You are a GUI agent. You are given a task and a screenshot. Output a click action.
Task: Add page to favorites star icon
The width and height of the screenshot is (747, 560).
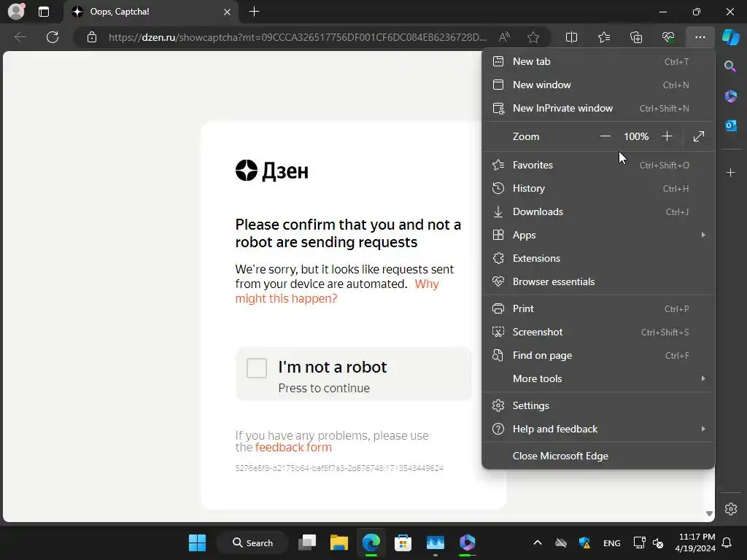coord(533,37)
